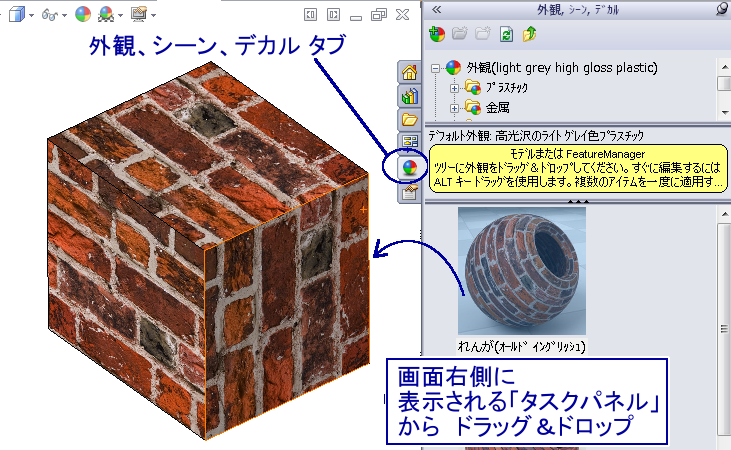
Task: Select the brick cube left face
Action: click(126, 289)
